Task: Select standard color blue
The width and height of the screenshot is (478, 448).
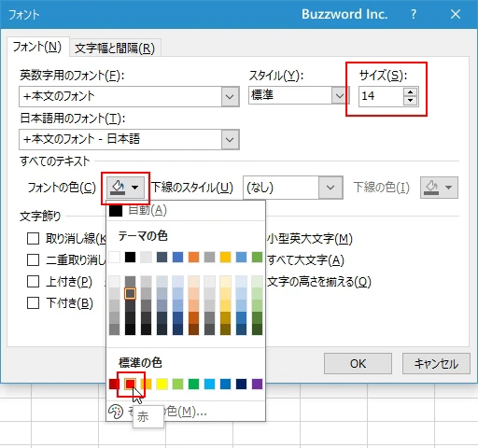Action: (x=225, y=384)
